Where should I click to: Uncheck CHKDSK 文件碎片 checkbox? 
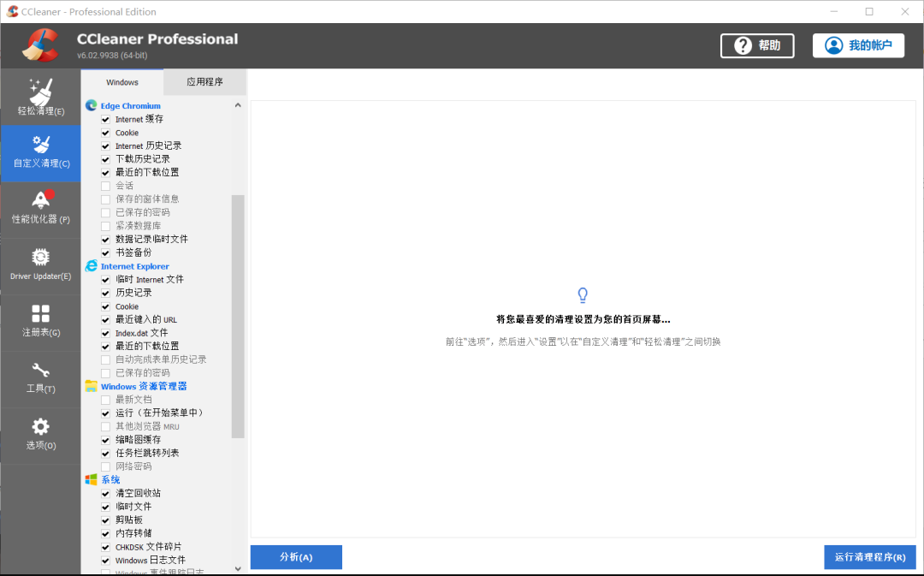pos(105,547)
